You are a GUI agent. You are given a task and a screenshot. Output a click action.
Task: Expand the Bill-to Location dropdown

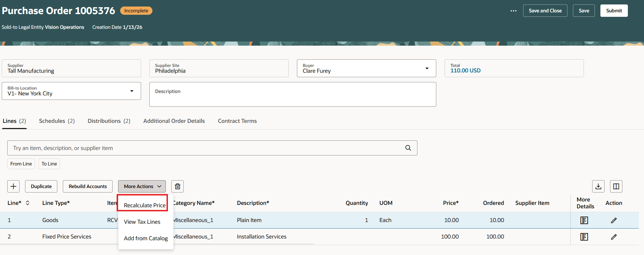[132, 91]
